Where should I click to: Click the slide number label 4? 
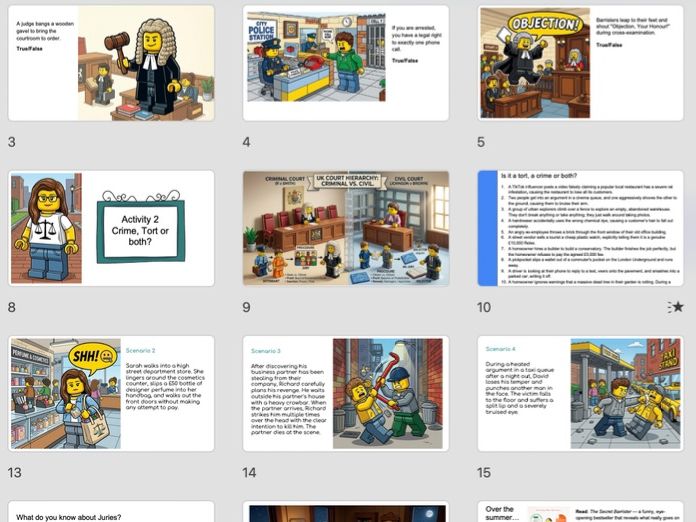click(246, 142)
